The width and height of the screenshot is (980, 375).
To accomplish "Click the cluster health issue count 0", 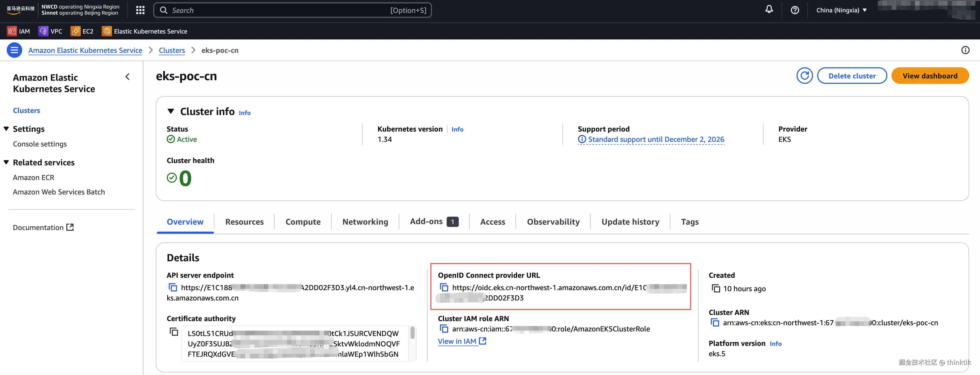I will tap(185, 178).
